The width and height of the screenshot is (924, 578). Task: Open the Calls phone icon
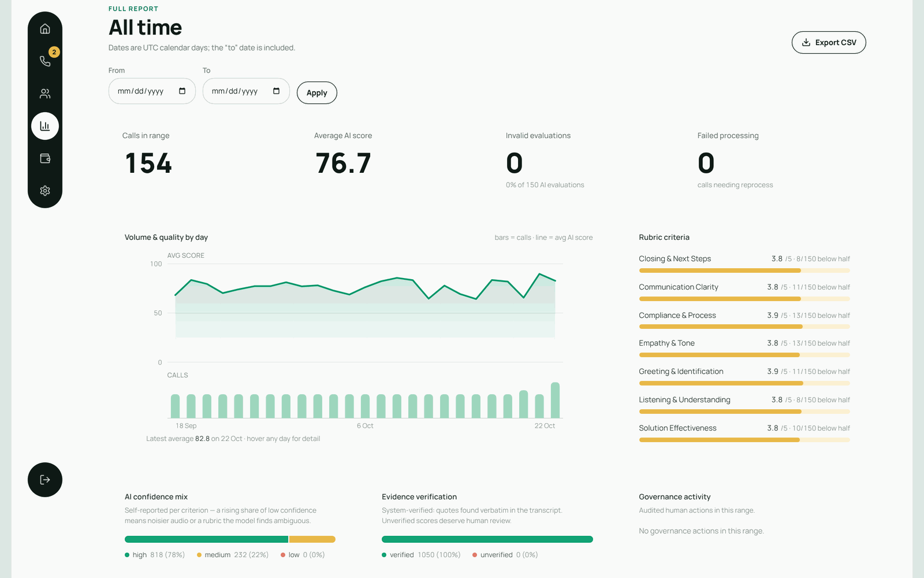(45, 61)
